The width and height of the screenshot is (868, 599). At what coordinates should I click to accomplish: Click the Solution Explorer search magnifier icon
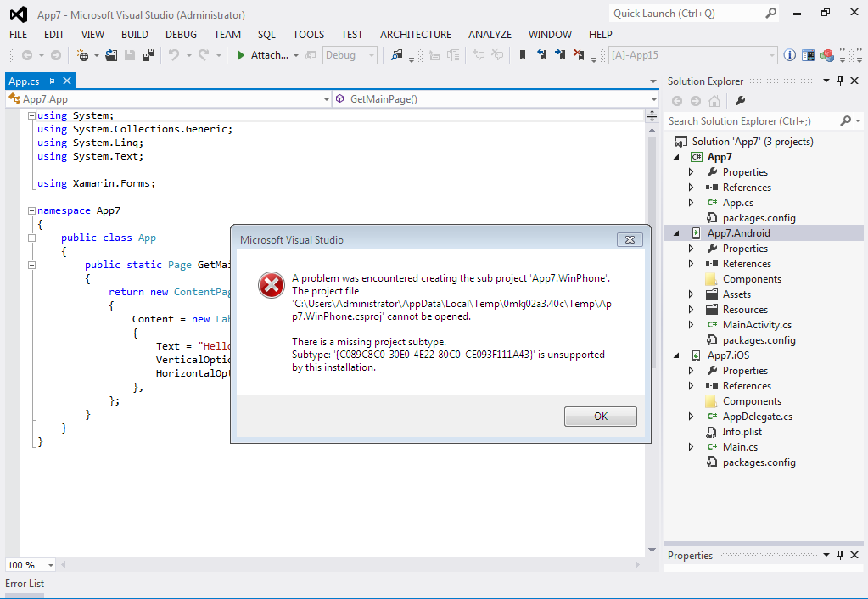click(x=845, y=120)
